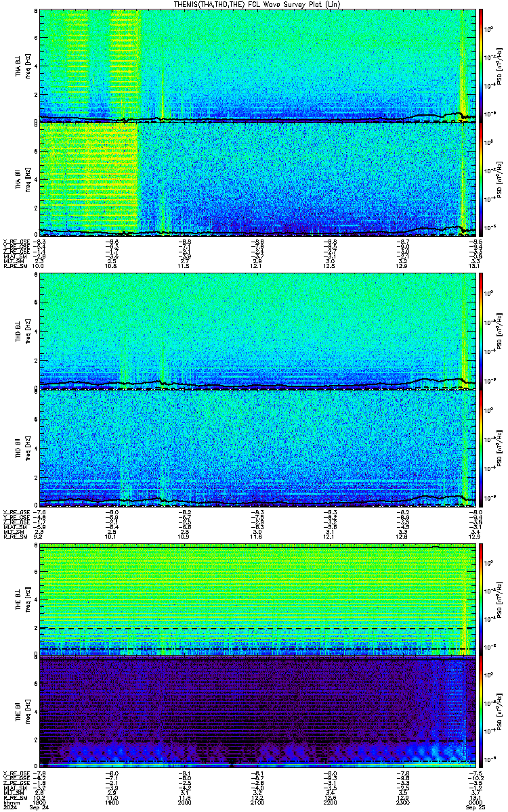Image resolution: width=508 pixels, height=812 pixels.
Task: Click the 0000 time tick label
Action: tap(476, 803)
